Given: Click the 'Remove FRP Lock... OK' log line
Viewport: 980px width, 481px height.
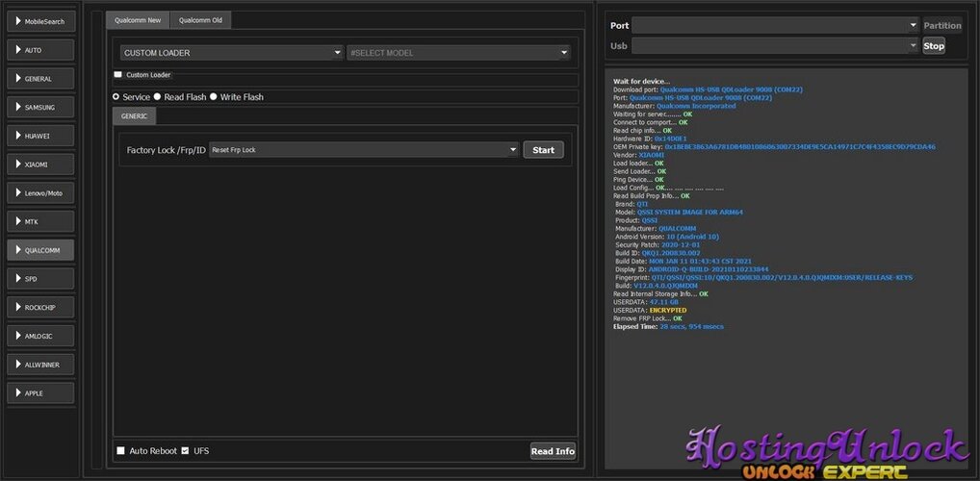Looking at the screenshot, I should coord(648,318).
